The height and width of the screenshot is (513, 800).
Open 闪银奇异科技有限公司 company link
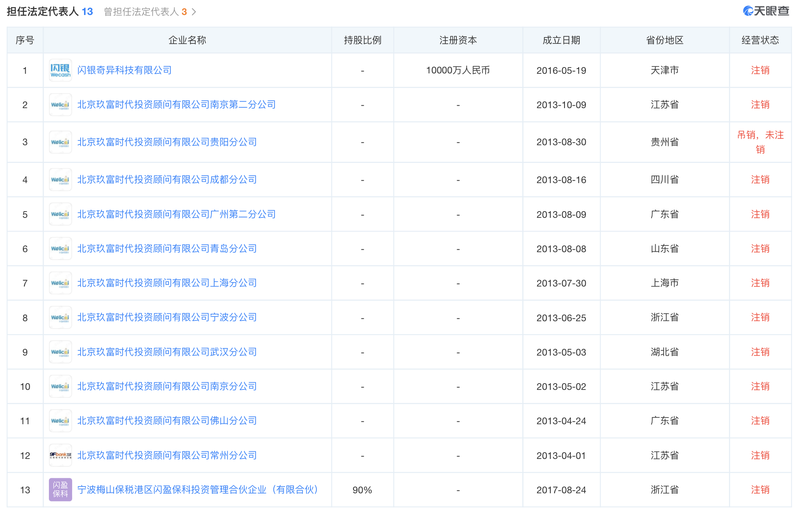tap(124, 70)
